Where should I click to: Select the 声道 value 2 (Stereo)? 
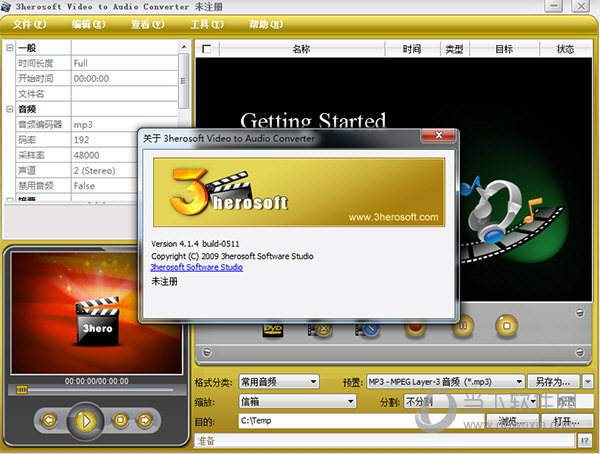pos(105,170)
